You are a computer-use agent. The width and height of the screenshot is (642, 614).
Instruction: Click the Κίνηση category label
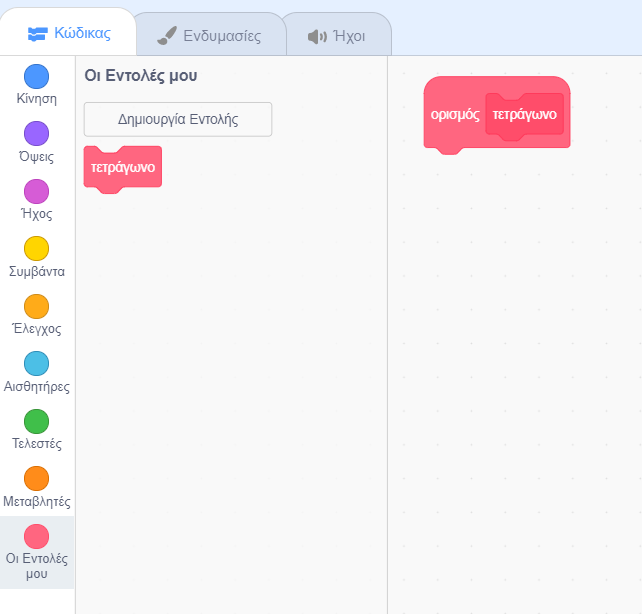tap(36, 99)
